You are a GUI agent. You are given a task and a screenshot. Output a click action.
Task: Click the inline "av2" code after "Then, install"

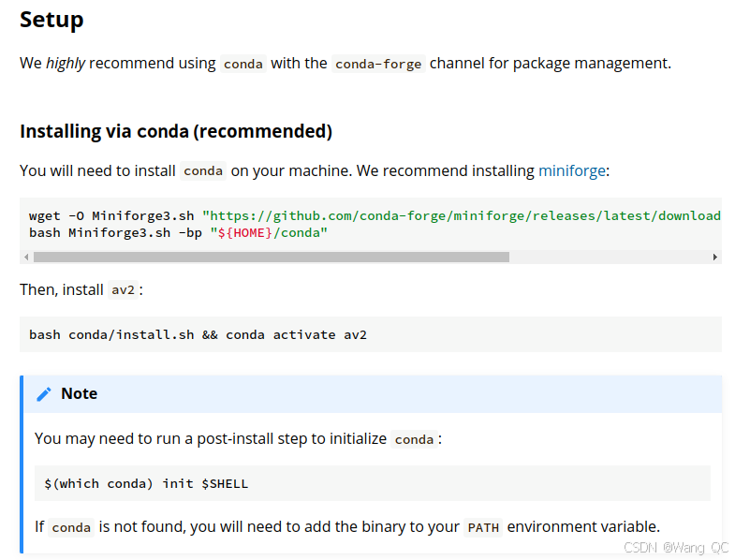click(x=124, y=290)
